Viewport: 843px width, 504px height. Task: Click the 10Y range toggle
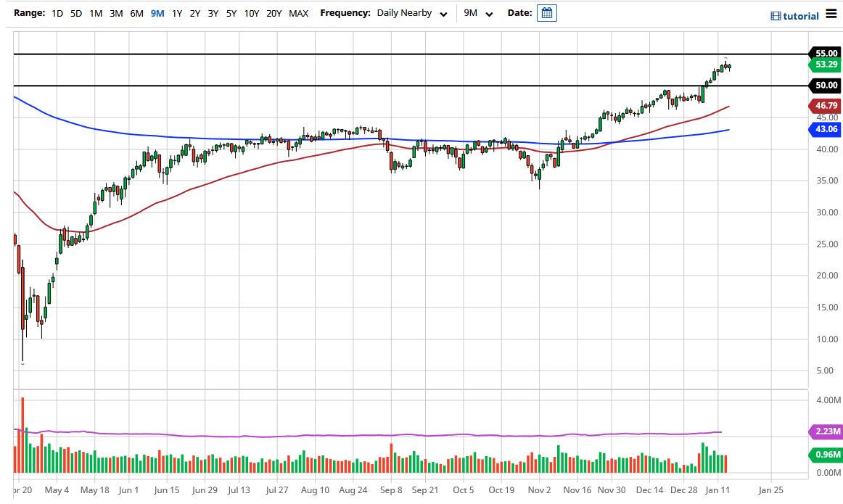point(251,13)
